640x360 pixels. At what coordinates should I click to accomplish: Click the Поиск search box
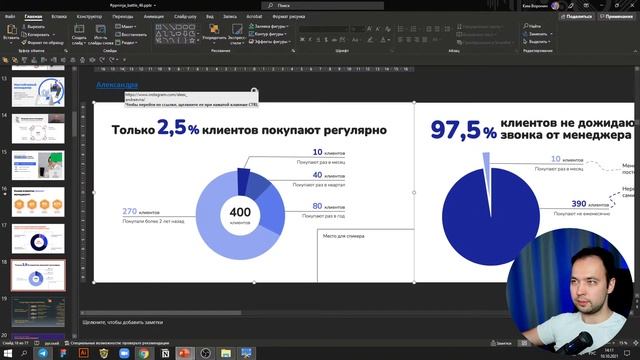(322, 5)
